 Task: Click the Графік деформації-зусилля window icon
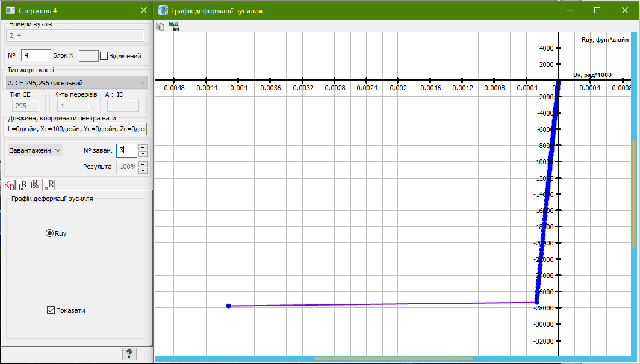tap(163, 10)
